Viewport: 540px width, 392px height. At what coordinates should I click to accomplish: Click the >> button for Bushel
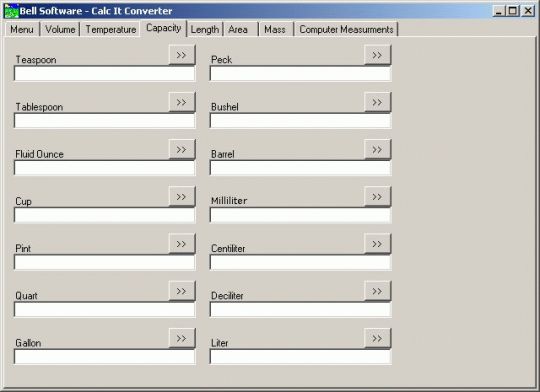[x=377, y=102]
